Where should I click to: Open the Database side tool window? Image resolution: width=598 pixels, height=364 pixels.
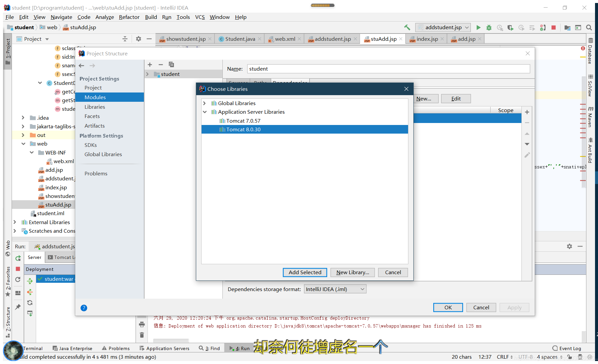[590, 51]
